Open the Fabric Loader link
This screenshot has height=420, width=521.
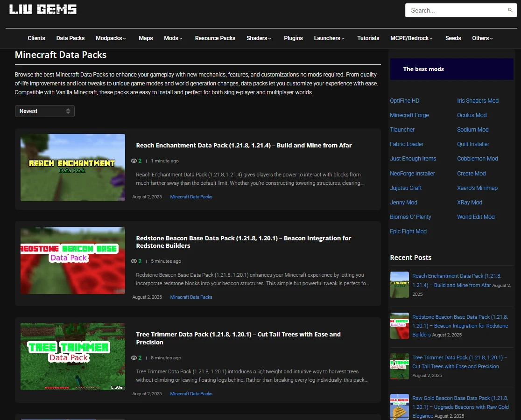(x=407, y=144)
